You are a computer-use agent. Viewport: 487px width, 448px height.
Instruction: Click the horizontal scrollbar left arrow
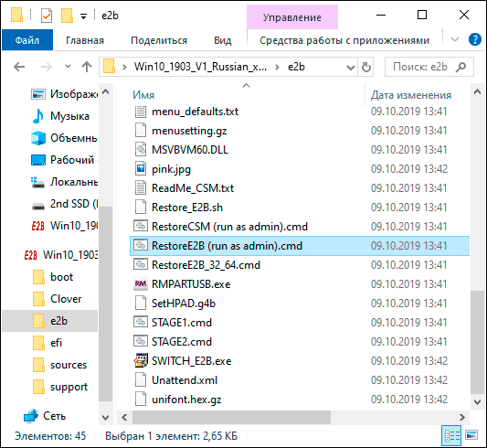click(x=124, y=417)
